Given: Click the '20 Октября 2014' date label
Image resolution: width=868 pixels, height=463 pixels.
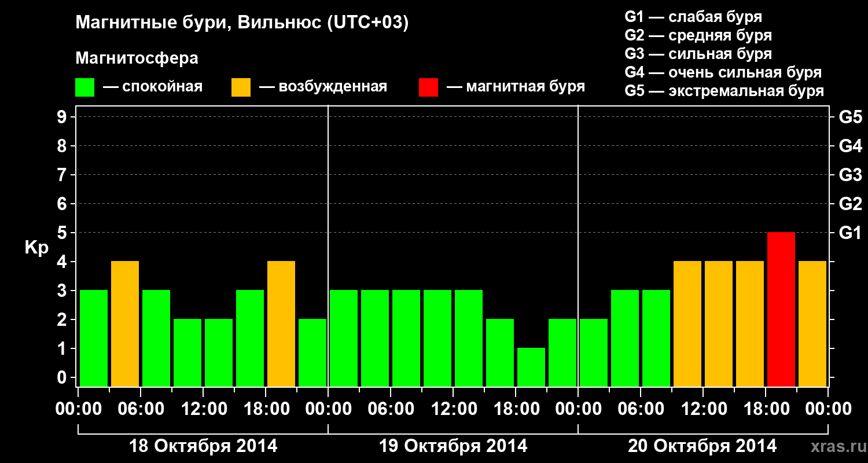Looking at the screenshot, I should [703, 446].
